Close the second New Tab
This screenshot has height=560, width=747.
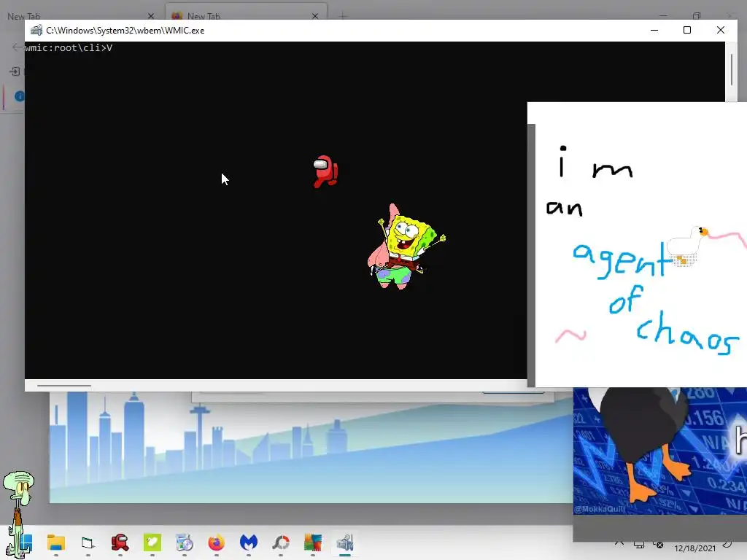tap(315, 16)
